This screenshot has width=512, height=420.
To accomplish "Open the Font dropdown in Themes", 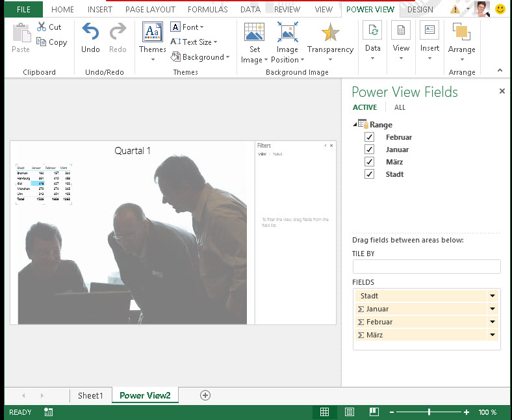I will [x=187, y=27].
